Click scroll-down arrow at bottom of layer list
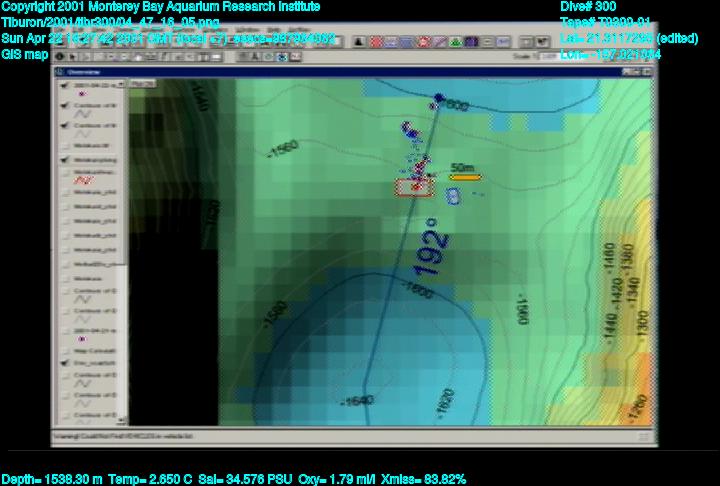Image resolution: width=720 pixels, height=486 pixels. tap(123, 421)
